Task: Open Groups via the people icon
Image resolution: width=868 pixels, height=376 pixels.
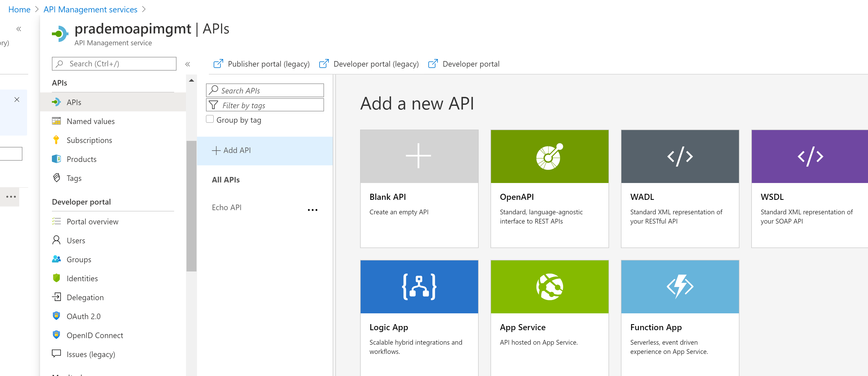Action: [x=57, y=259]
